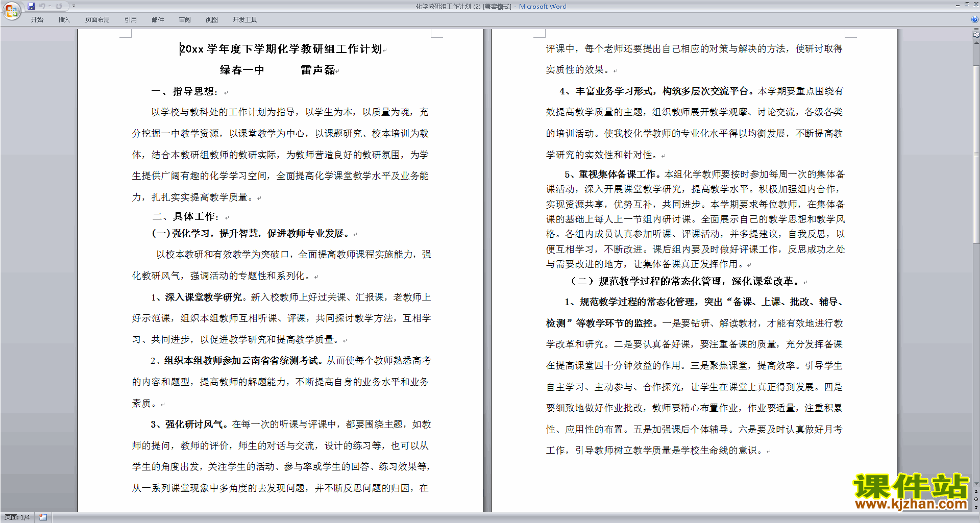980x523 pixels.
Task: Click bold text '5、重视集体备课工作'
Action: (x=610, y=174)
